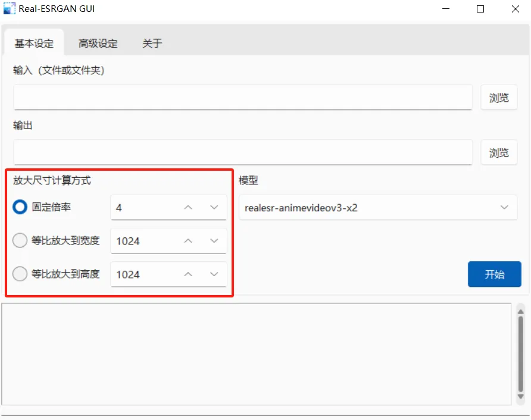Click the log area scrollbar thumb

pyautogui.click(x=520, y=354)
